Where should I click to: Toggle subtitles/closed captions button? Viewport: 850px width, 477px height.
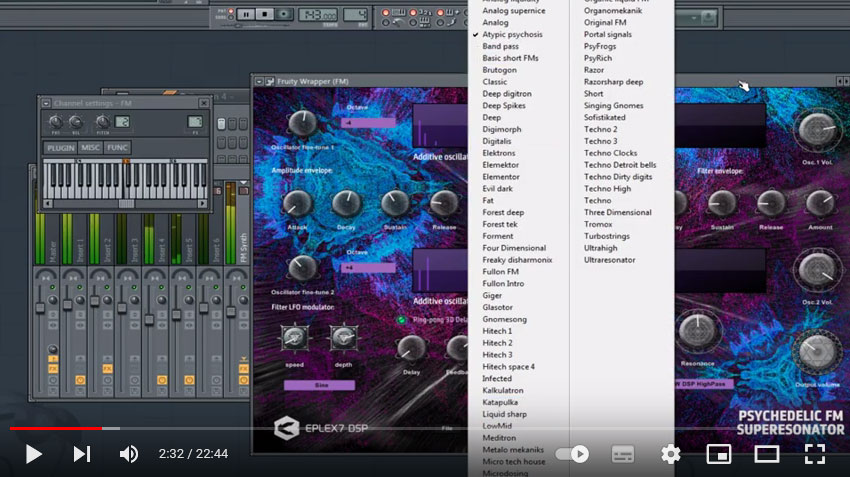pyautogui.click(x=622, y=454)
